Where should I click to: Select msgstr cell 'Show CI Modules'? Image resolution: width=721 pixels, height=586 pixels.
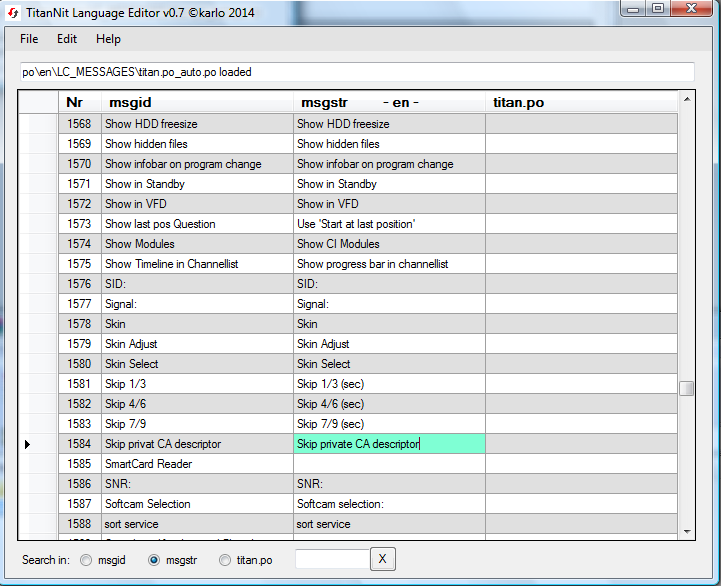click(389, 244)
